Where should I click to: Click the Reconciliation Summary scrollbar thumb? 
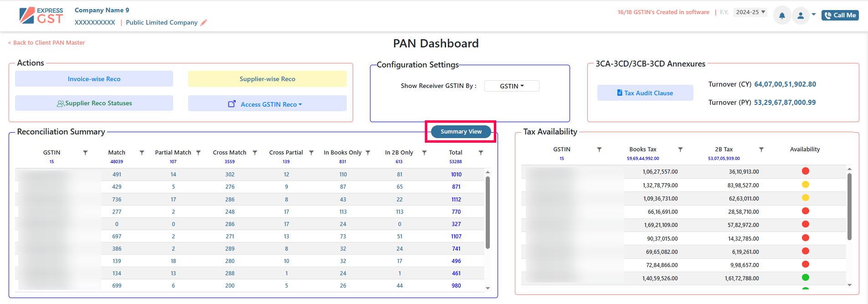488,212
